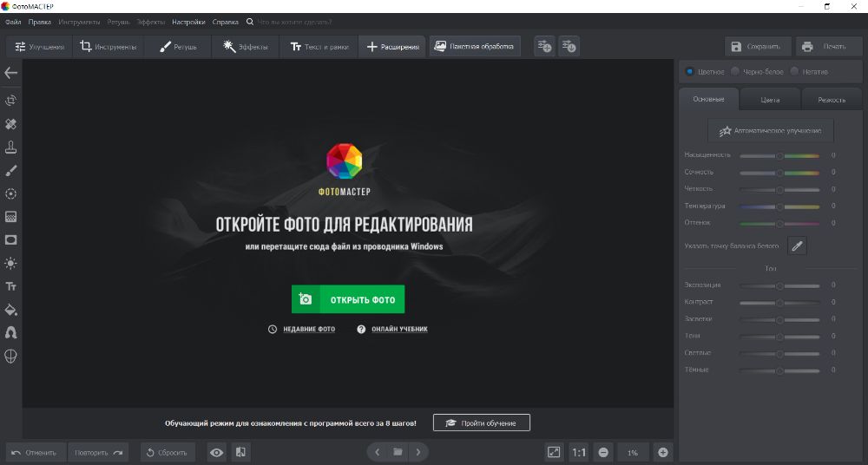
Task: Select the crop and rotate tool icon
Action: pos(11,101)
